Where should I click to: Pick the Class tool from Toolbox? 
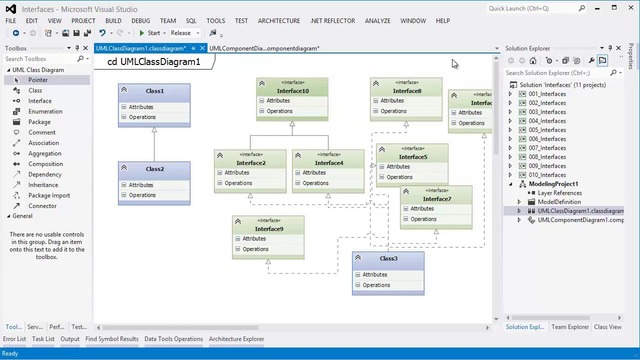pyautogui.click(x=47, y=91)
